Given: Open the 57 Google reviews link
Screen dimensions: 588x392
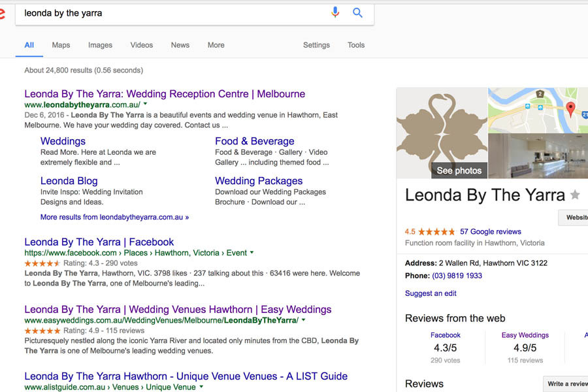Looking at the screenshot, I should pyautogui.click(x=491, y=232).
